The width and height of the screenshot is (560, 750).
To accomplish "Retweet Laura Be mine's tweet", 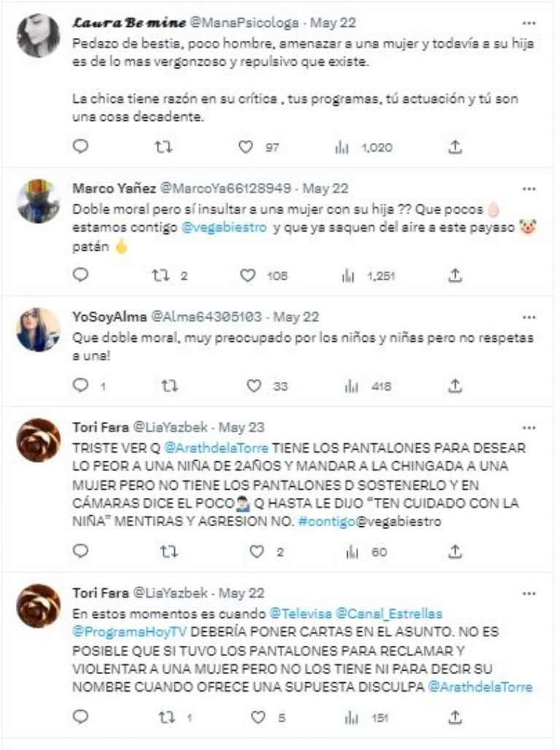I will tap(165, 147).
